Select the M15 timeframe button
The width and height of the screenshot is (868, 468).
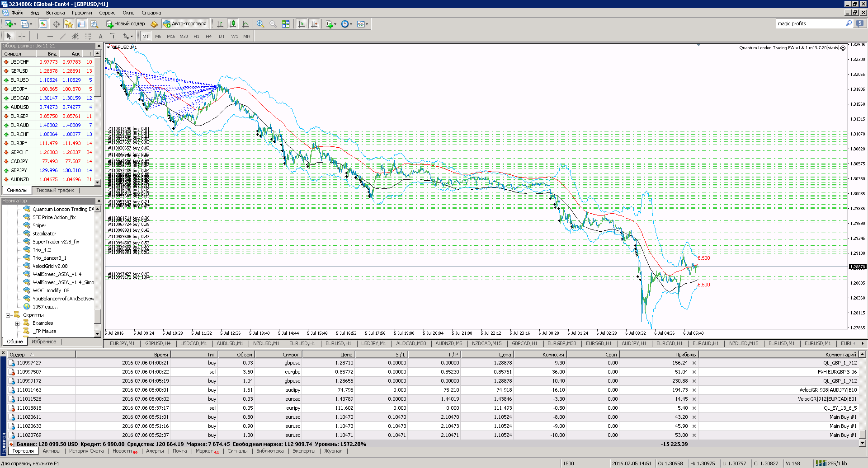[x=171, y=36]
